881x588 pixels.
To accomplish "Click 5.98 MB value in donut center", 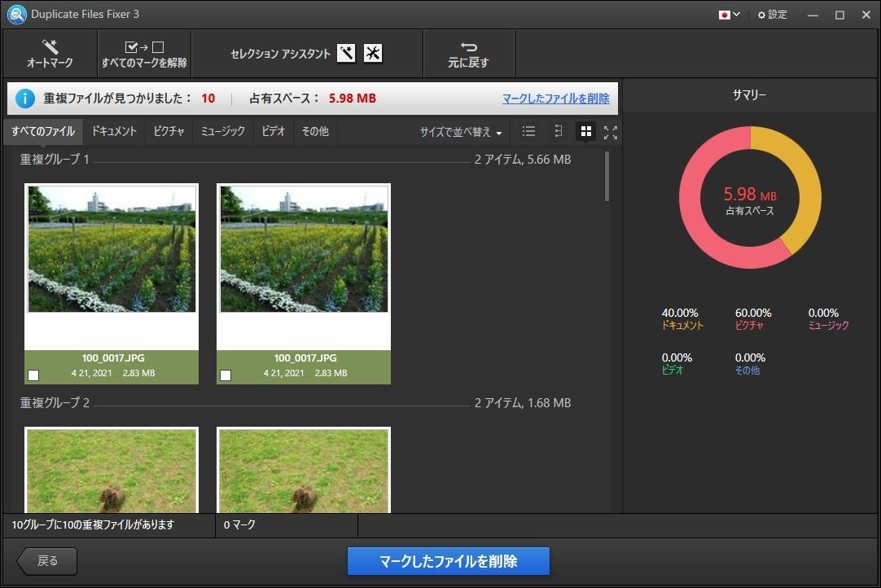I will [750, 195].
